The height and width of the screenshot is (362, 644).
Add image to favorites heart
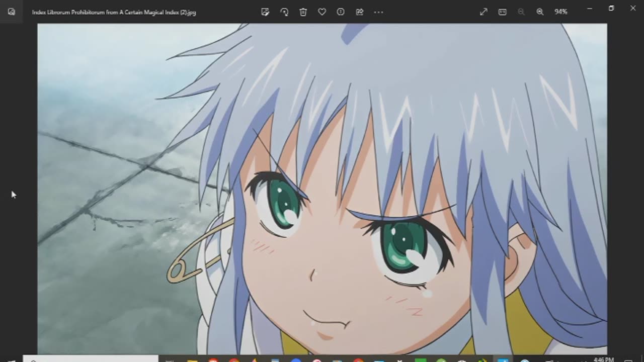[322, 12]
